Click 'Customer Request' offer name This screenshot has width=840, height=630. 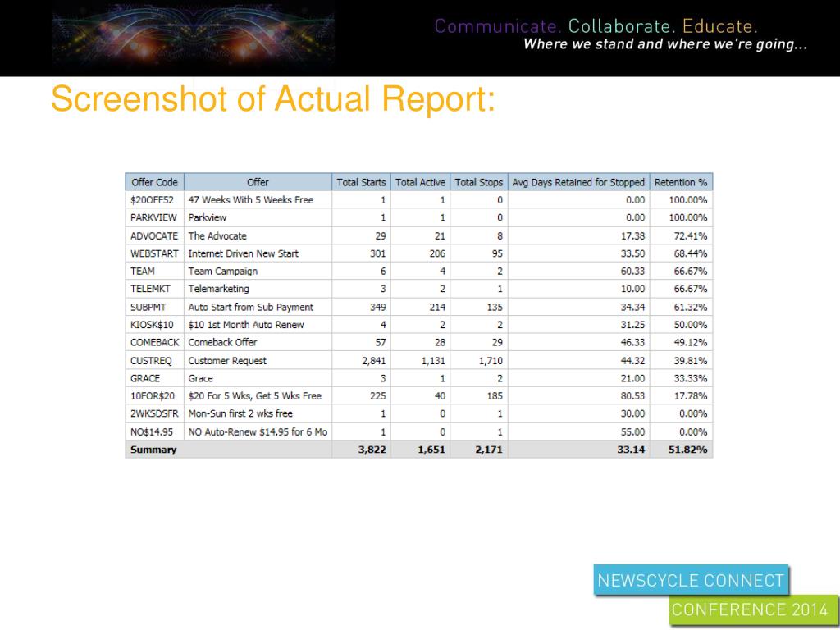click(x=227, y=361)
